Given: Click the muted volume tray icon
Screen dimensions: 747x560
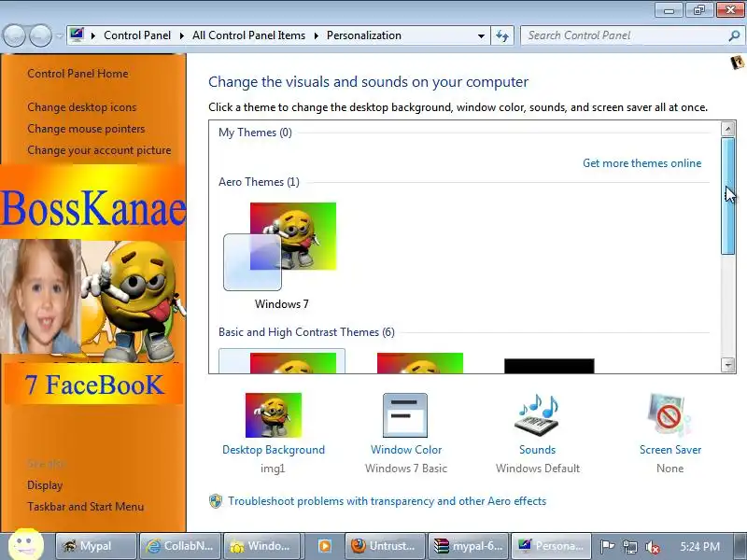Looking at the screenshot, I should pos(652,547).
